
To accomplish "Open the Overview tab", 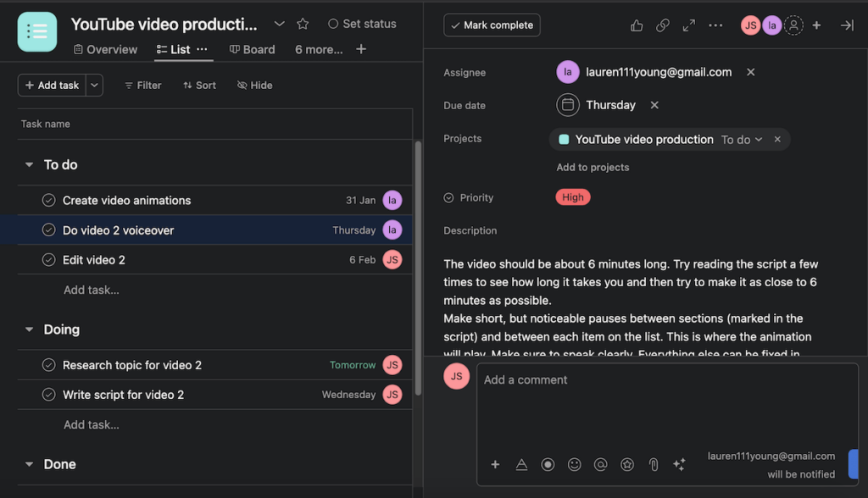I will (105, 49).
